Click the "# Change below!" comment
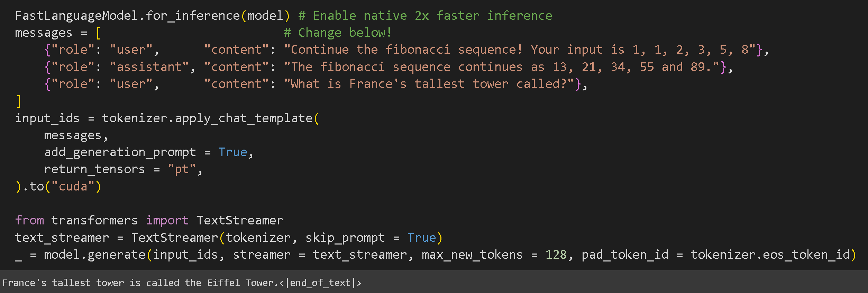This screenshot has width=868, height=293. click(338, 33)
